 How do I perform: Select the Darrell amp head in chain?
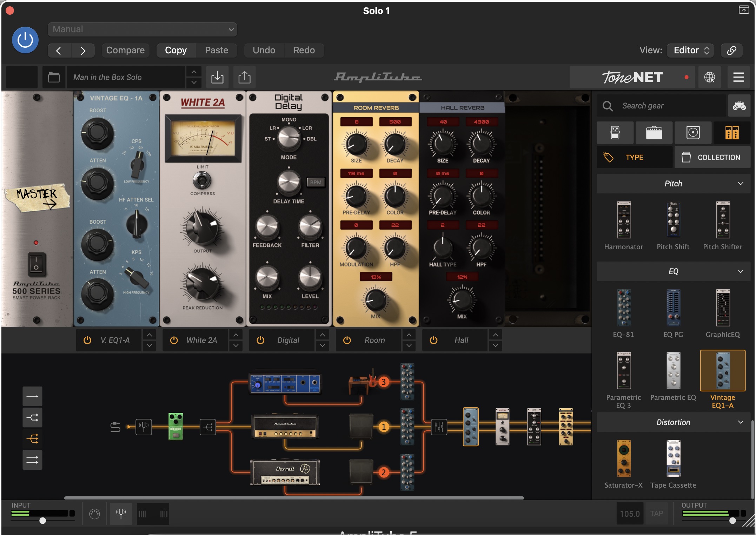(x=285, y=472)
